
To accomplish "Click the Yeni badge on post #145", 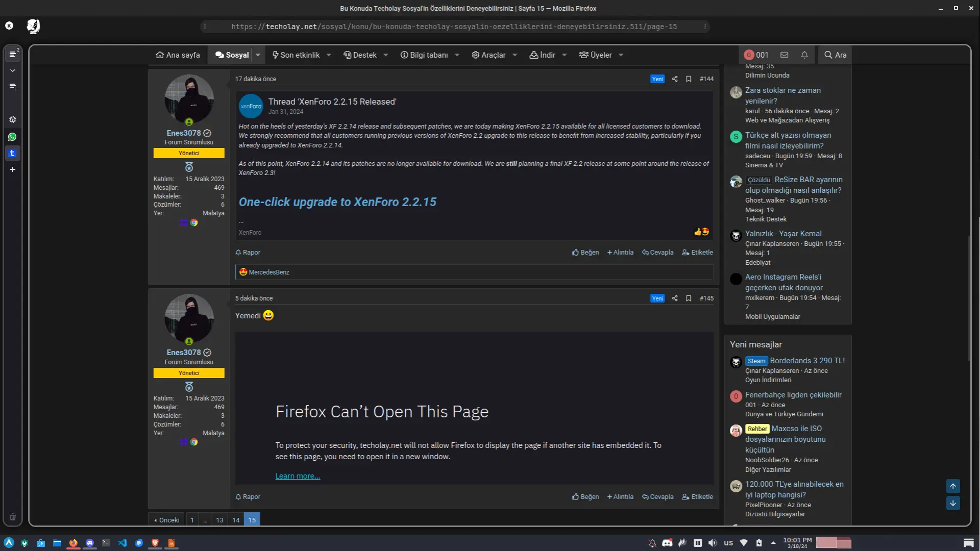I will point(657,298).
